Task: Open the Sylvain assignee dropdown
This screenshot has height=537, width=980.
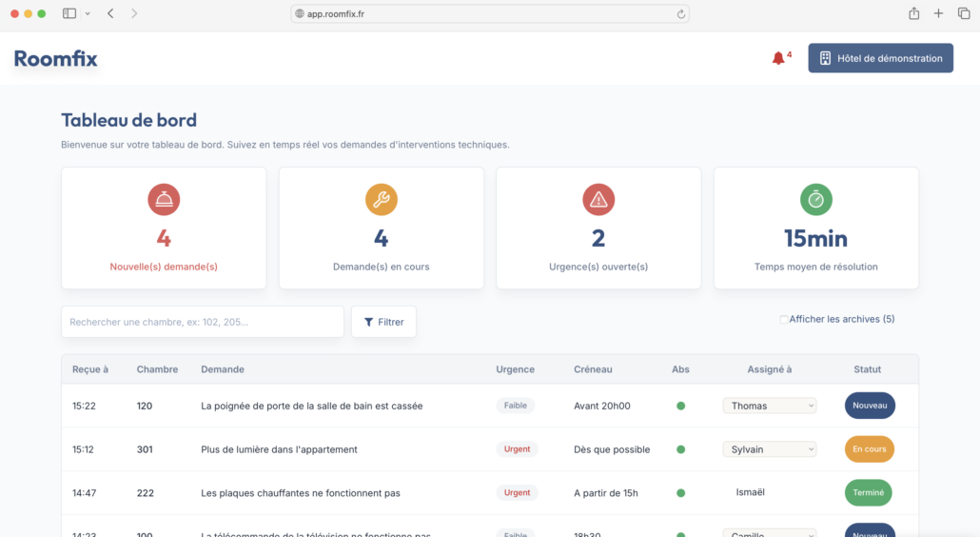Action: pyautogui.click(x=770, y=449)
